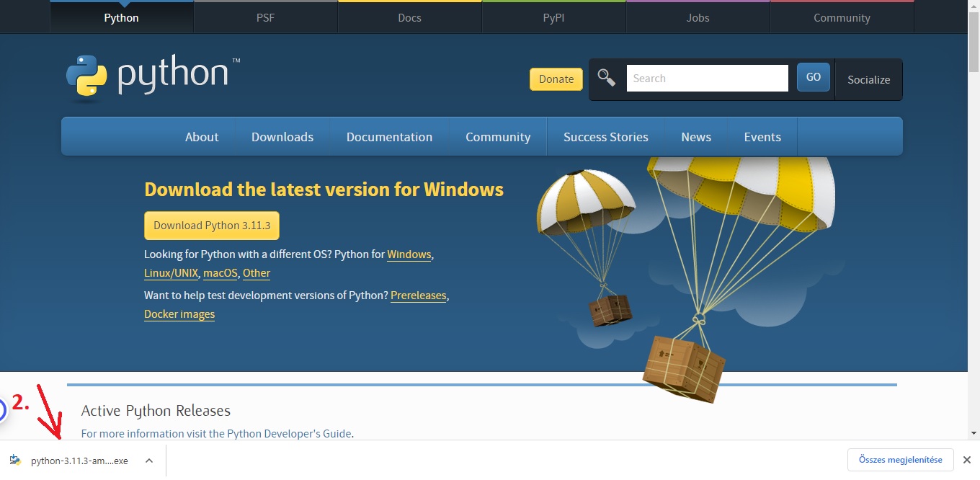Follow the Prereleases link
The image size is (980, 480).
click(x=418, y=295)
